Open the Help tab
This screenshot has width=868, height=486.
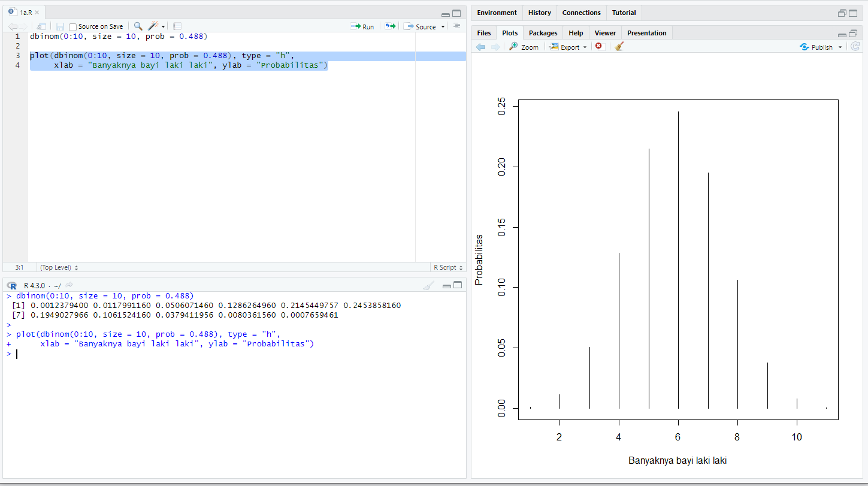coord(576,33)
